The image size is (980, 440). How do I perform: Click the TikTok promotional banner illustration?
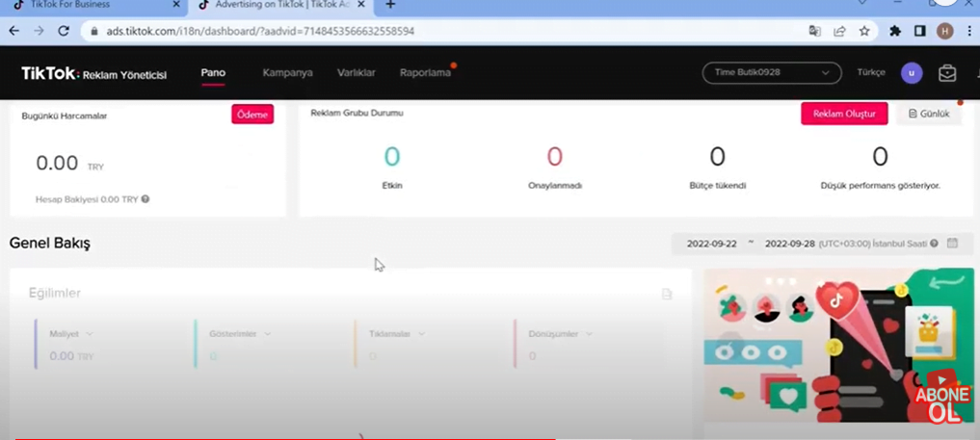838,346
